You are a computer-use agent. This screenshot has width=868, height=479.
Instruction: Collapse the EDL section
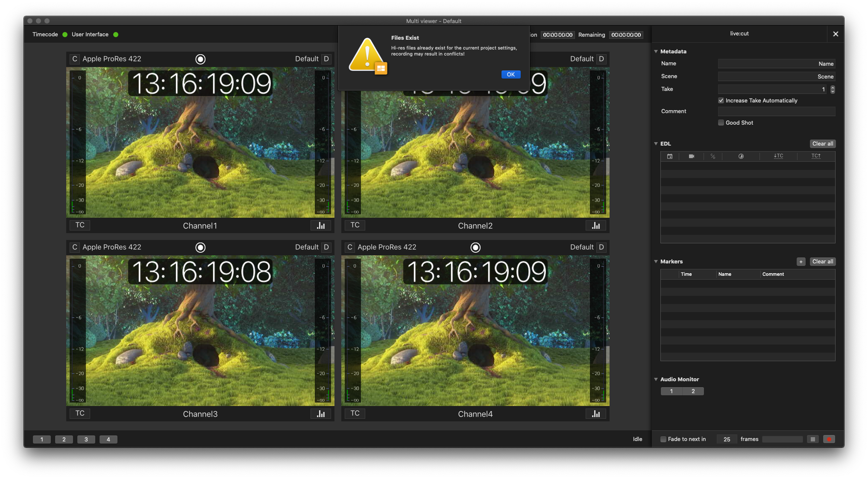[x=656, y=143]
